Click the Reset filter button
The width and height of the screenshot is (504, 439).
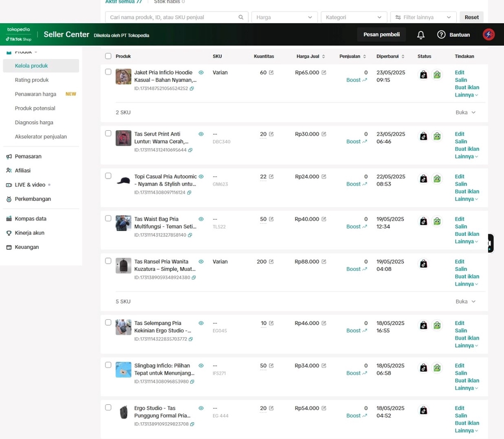(471, 17)
